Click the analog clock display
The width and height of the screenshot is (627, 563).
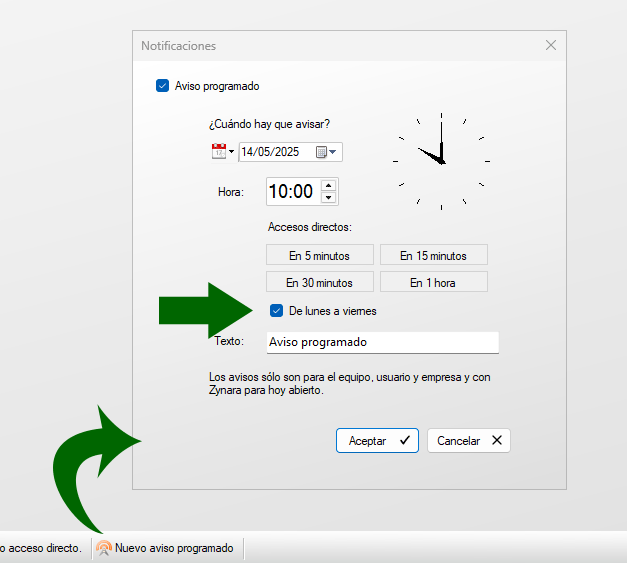441,162
